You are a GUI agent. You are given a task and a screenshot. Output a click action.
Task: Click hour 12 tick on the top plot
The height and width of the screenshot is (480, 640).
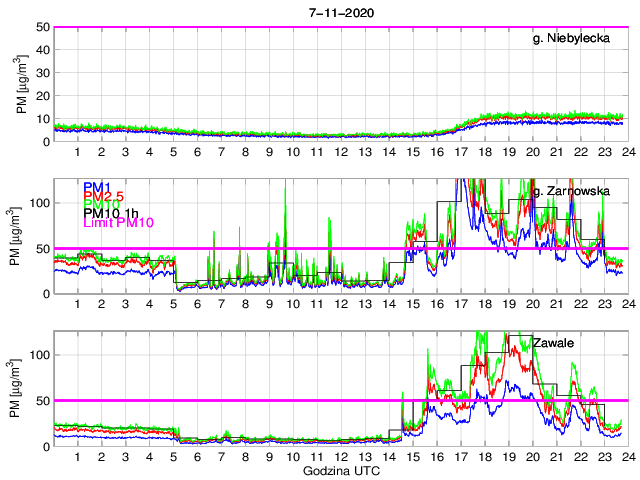pyautogui.click(x=340, y=152)
